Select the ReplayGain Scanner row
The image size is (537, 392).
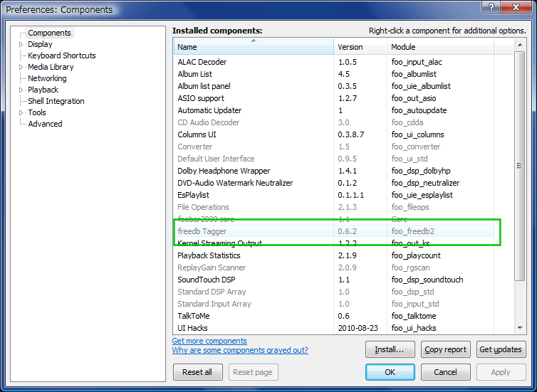[334, 267]
